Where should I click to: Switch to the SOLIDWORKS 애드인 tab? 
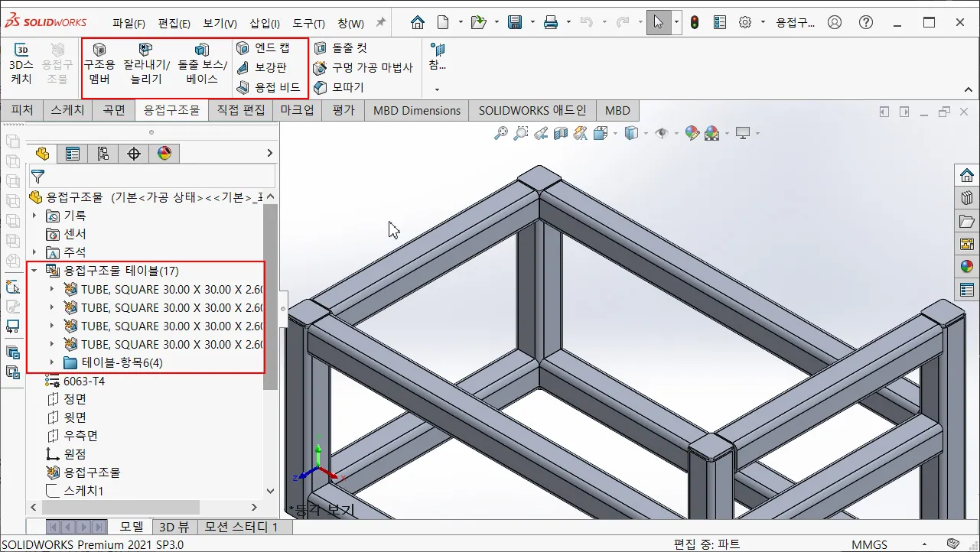(x=532, y=110)
